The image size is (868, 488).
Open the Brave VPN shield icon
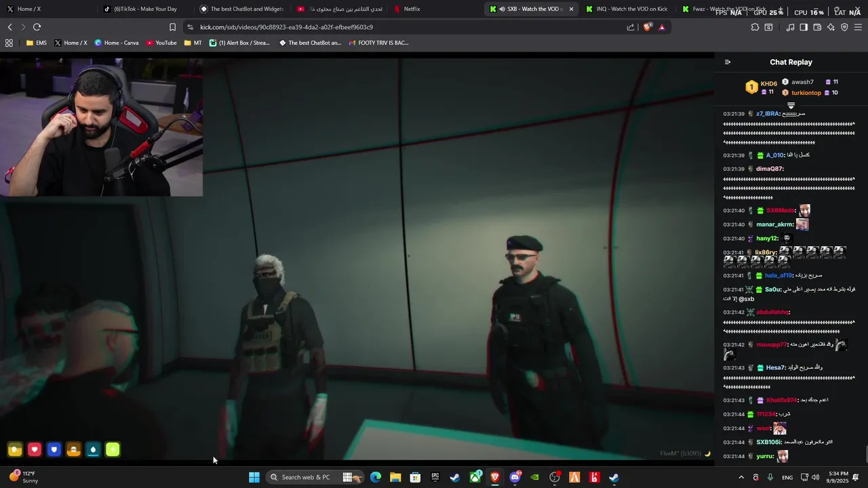click(x=844, y=27)
